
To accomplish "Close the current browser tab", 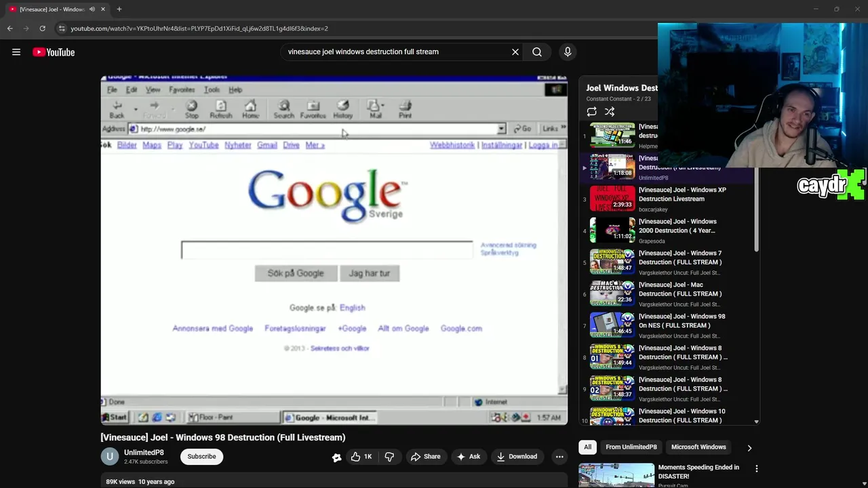I will pos(103,9).
